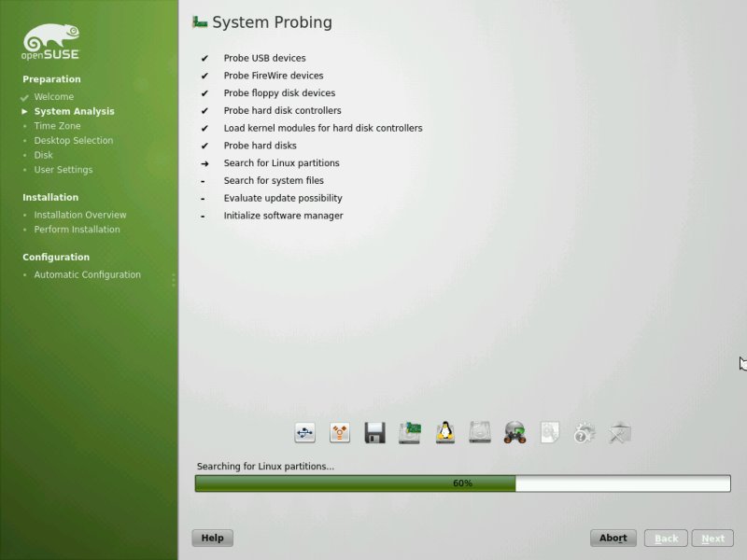Select the Desktop Selection sidebar step
Screen dimensions: 747x560
click(x=74, y=141)
